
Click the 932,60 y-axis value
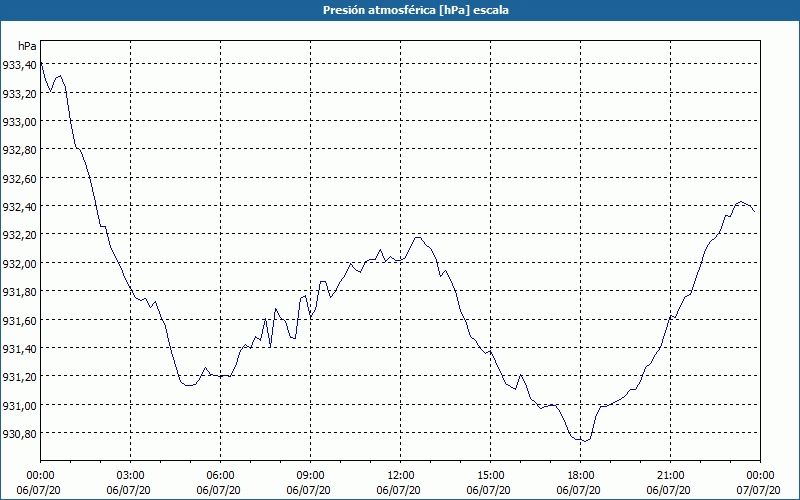tap(19, 179)
